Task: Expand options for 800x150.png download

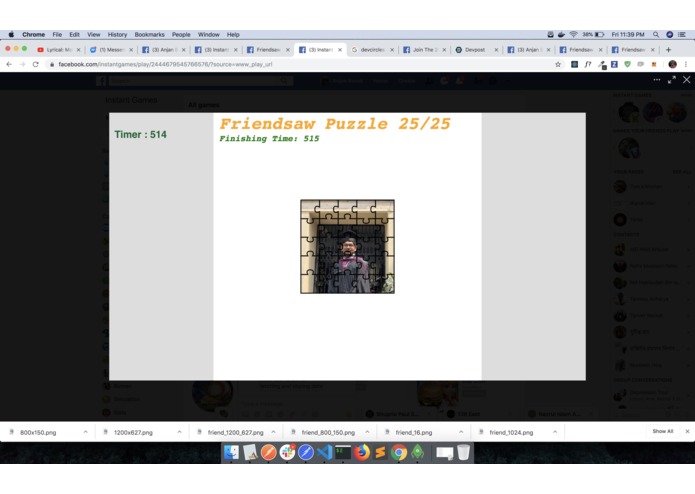Action: tap(86, 432)
